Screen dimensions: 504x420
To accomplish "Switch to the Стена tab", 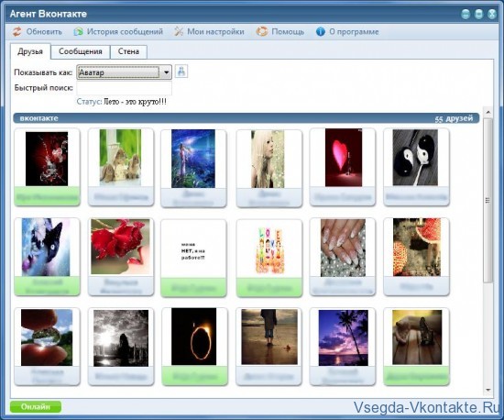I will (x=128, y=51).
